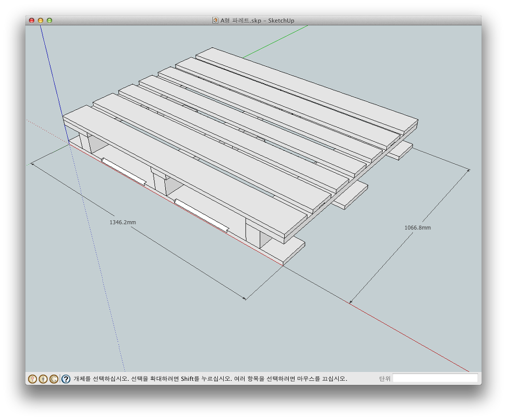Click the 단위 label in status bar

[384, 378]
